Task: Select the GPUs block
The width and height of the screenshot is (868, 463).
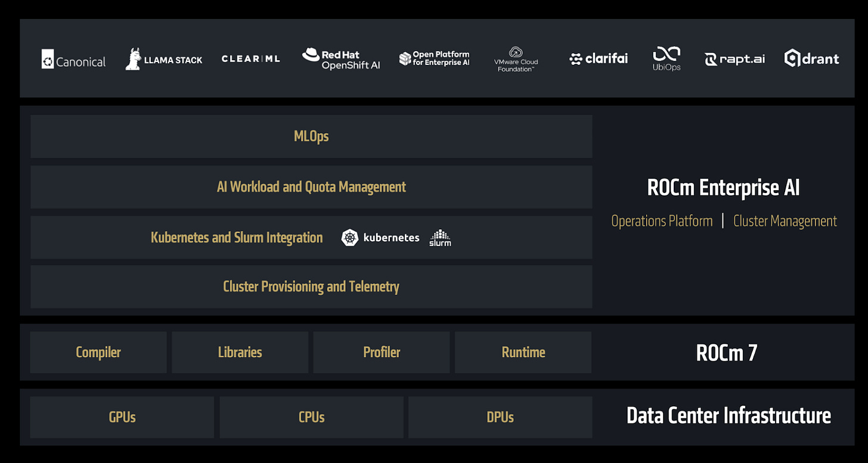Action: pyautogui.click(x=122, y=417)
